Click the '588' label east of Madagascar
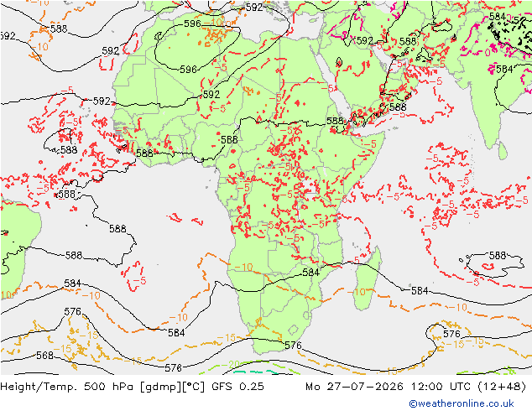532x411 pixels. [x=498, y=255]
